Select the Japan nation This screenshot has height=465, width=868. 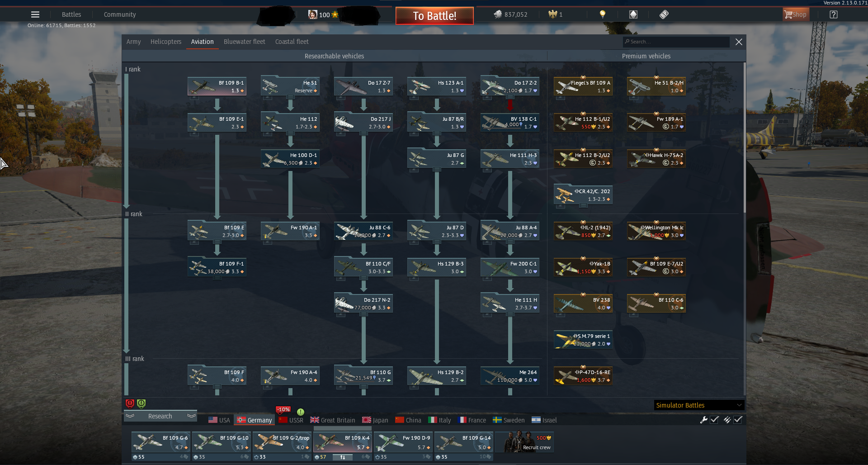tap(375, 420)
